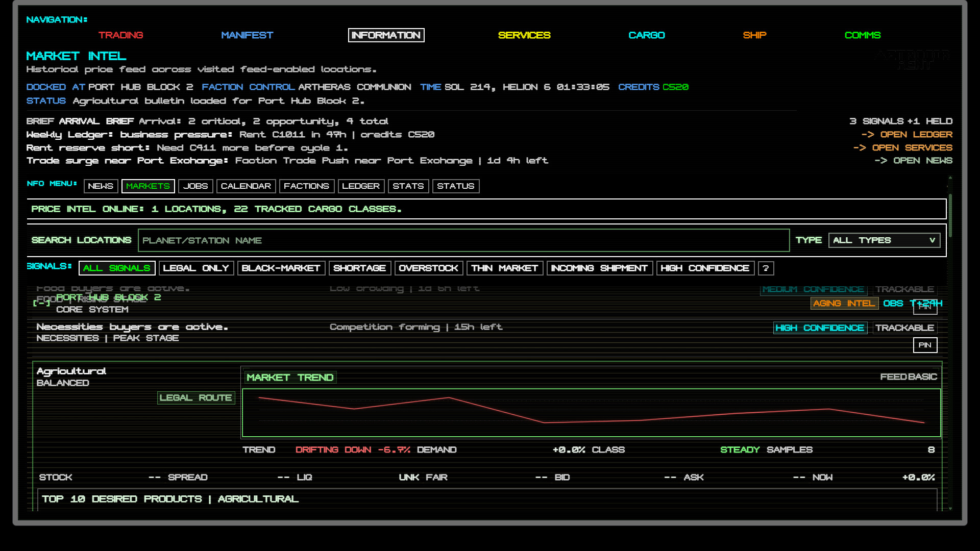Select the INFORMATION navigation tab

(386, 35)
